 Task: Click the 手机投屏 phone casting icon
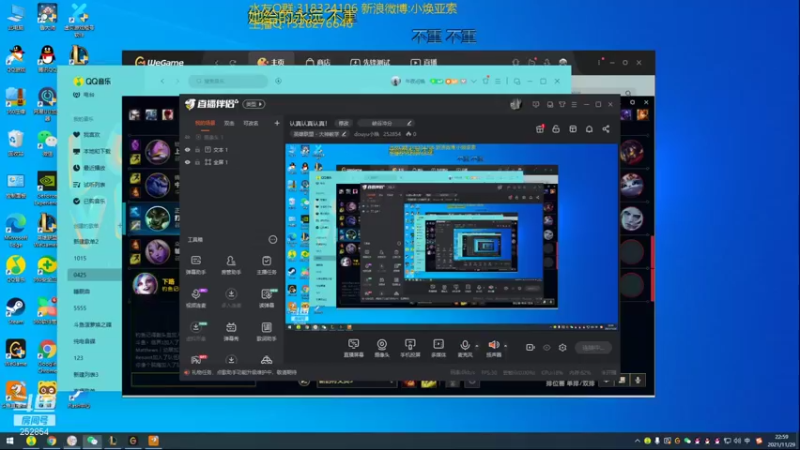tap(410, 344)
